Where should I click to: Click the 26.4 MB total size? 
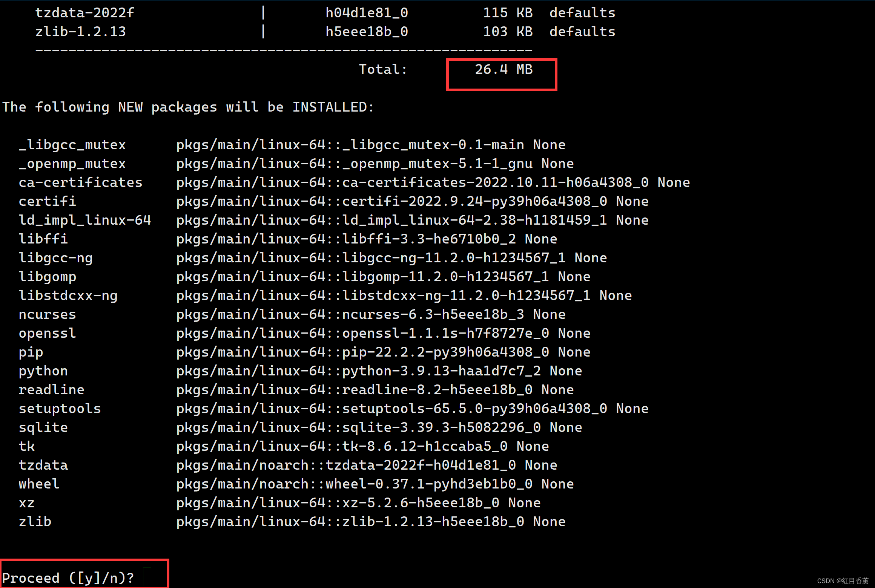point(503,69)
